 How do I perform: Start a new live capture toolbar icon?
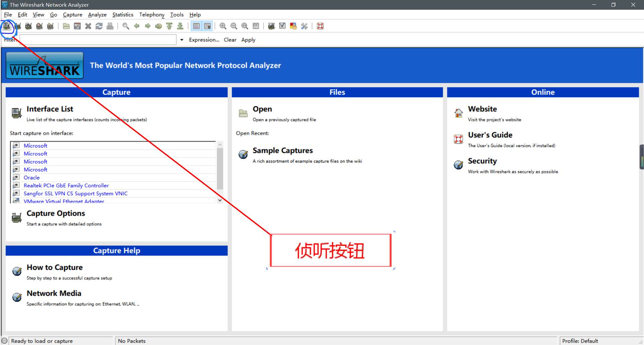point(28,26)
